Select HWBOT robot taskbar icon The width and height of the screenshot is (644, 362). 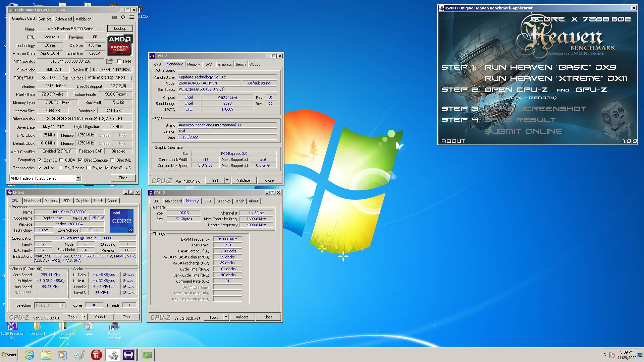pyautogui.click(x=113, y=355)
